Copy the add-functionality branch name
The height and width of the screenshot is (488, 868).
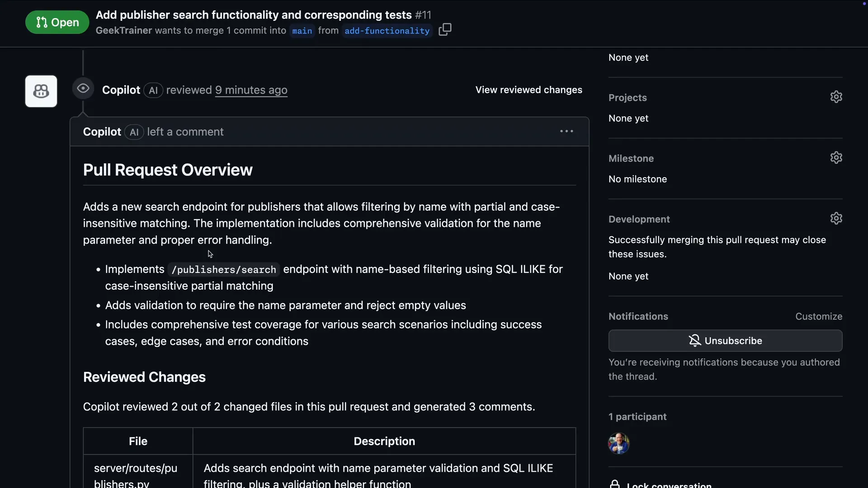point(445,29)
